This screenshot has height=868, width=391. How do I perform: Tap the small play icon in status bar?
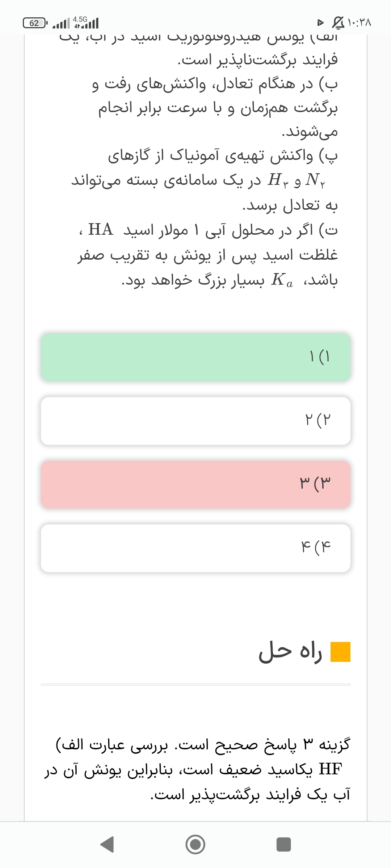pyautogui.click(x=320, y=23)
